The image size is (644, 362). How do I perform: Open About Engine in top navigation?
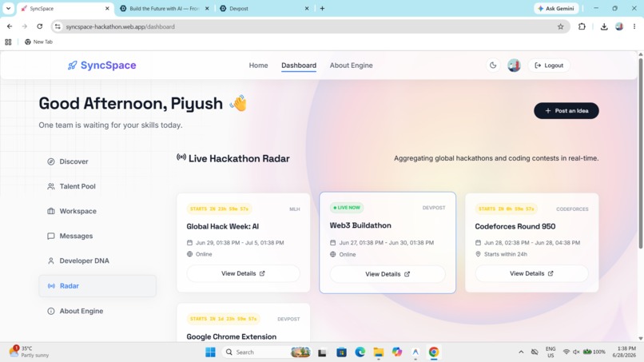[351, 66]
